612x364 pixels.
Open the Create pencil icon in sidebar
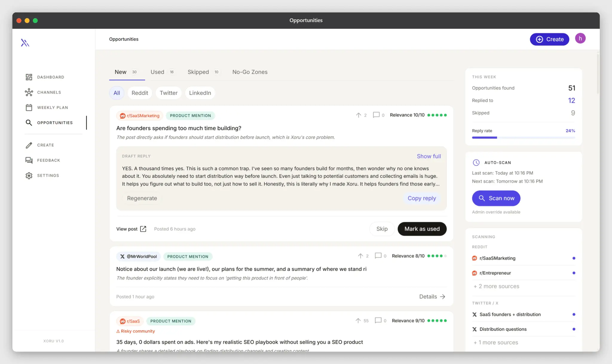[29, 145]
